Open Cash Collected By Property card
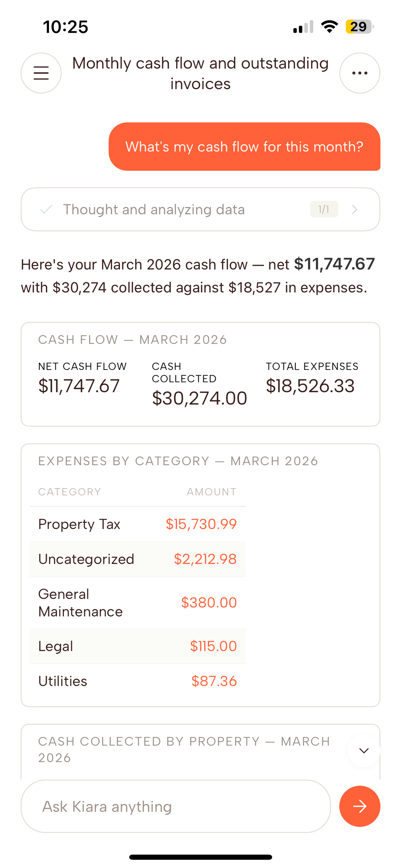This screenshot has height=868, width=401. tap(200, 751)
